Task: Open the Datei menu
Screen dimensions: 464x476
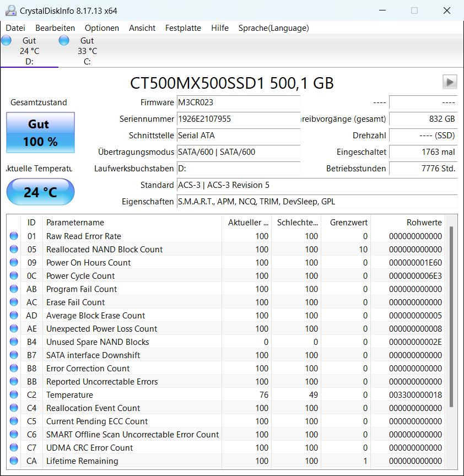Action: [x=15, y=28]
